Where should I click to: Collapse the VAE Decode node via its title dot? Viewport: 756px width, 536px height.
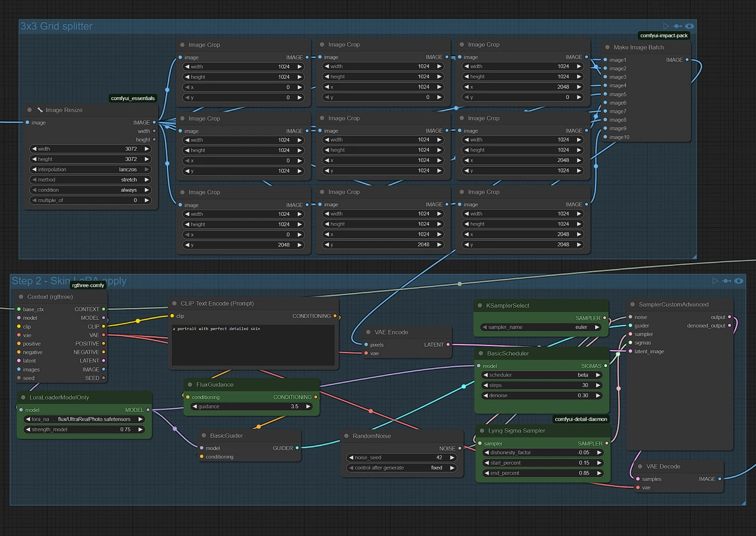(640, 467)
